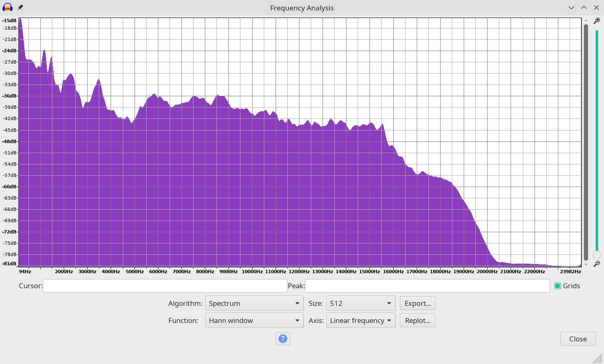
Task: Click into the Peak readout field
Action: 427,286
